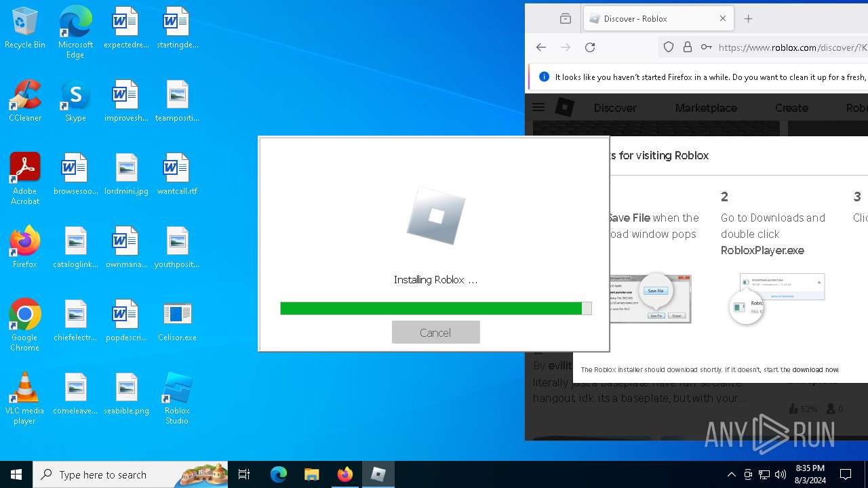The width and height of the screenshot is (868, 488).
Task: Select the popdescri... document icon
Action: tap(126, 321)
